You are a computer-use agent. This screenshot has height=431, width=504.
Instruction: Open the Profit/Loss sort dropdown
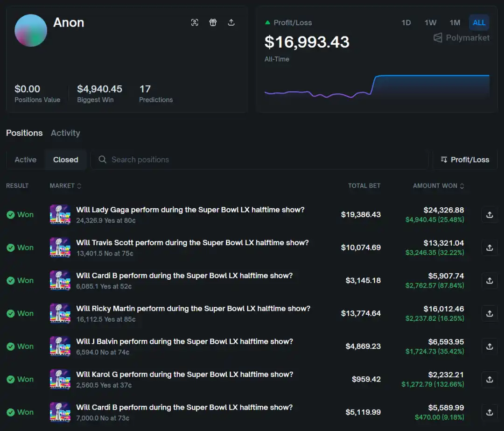465,160
